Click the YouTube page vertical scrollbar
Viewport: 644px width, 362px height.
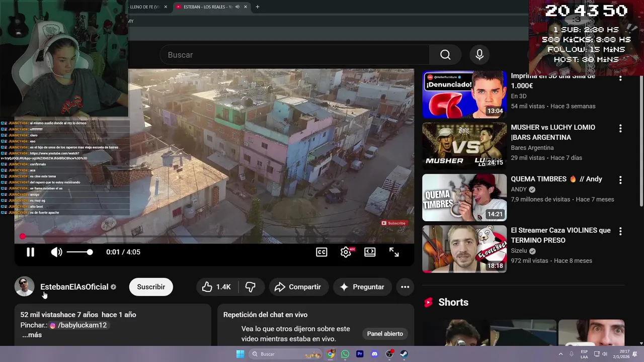pos(641,141)
